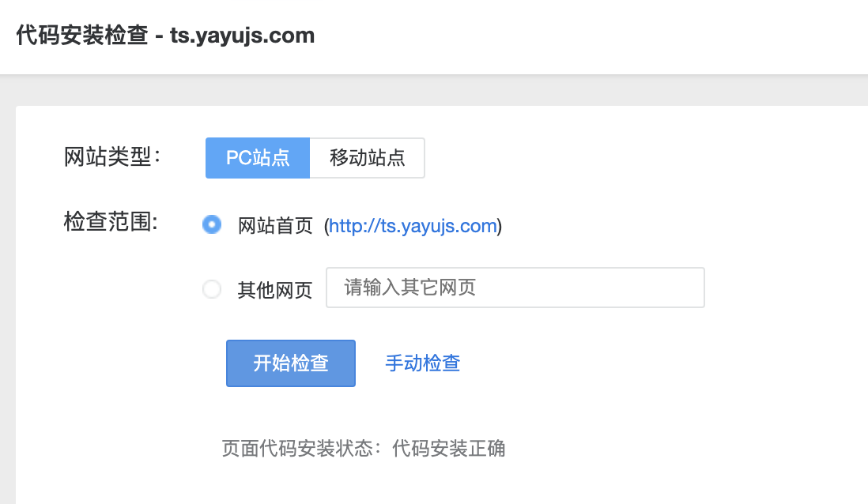Click the opening parenthesis before the homepage URL

tap(326, 226)
